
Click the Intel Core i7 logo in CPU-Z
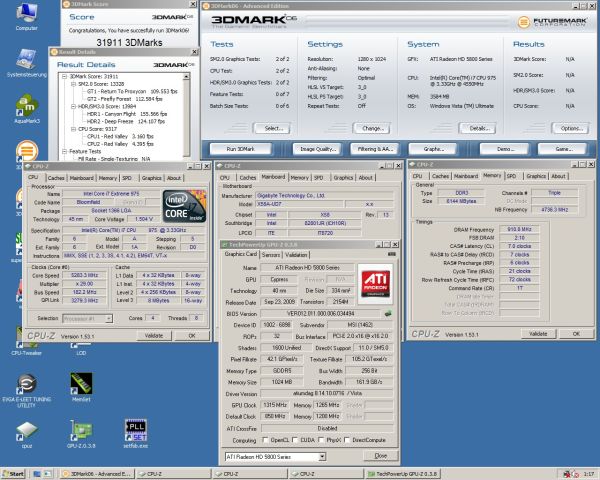184,206
